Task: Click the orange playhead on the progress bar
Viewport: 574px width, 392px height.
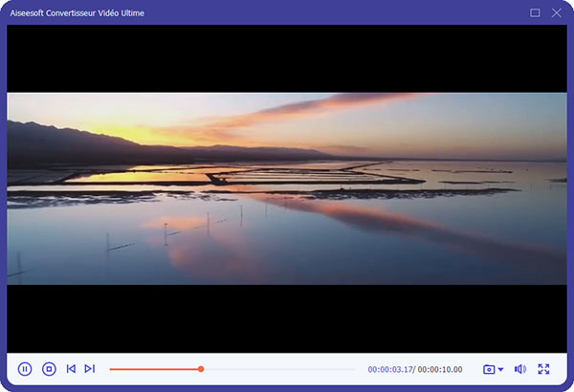Action: pyautogui.click(x=201, y=368)
